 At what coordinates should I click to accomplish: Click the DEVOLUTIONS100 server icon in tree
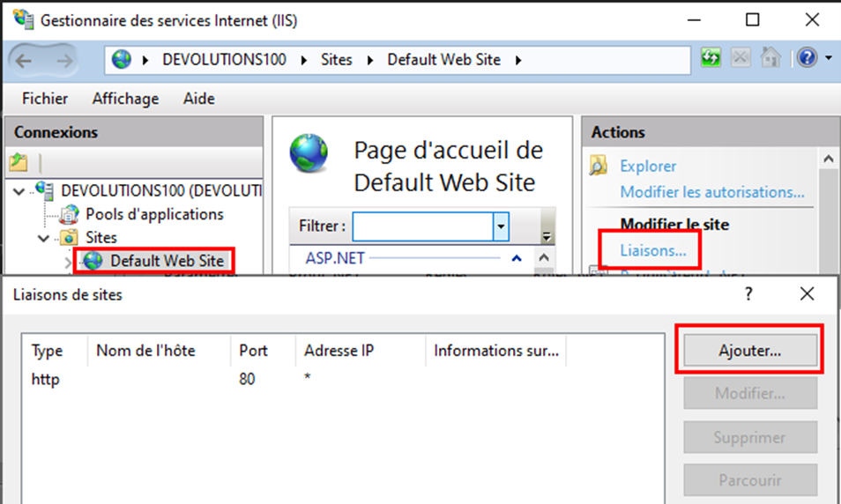[44, 189]
